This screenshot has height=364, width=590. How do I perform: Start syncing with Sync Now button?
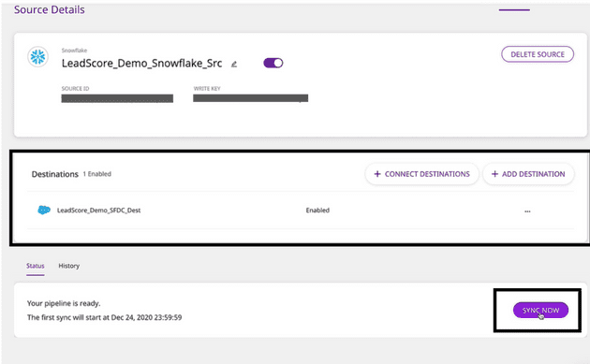pos(540,311)
